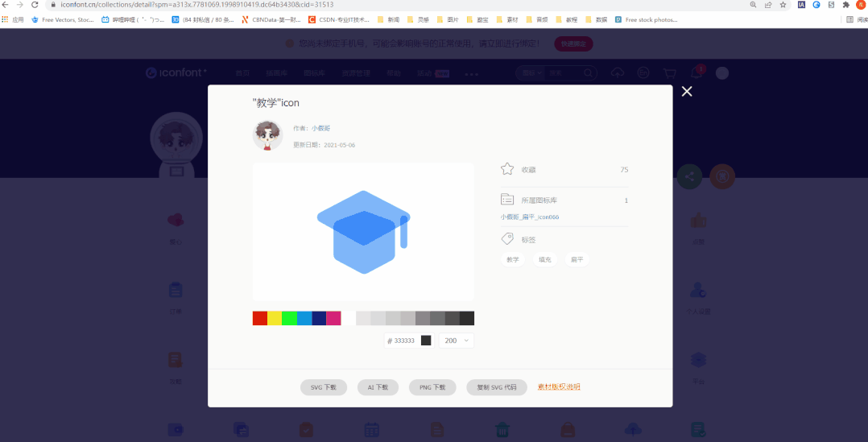Click the green share circle button

[690, 176]
